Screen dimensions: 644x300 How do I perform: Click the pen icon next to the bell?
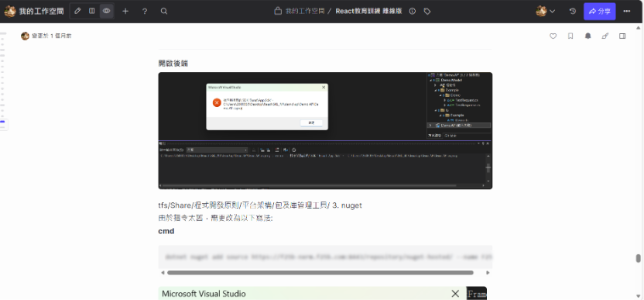pos(605,36)
